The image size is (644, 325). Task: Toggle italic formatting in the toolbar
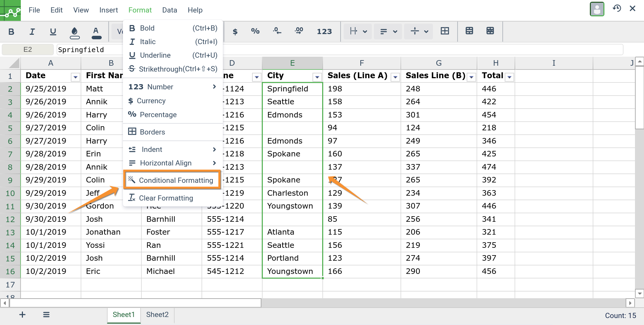point(32,32)
